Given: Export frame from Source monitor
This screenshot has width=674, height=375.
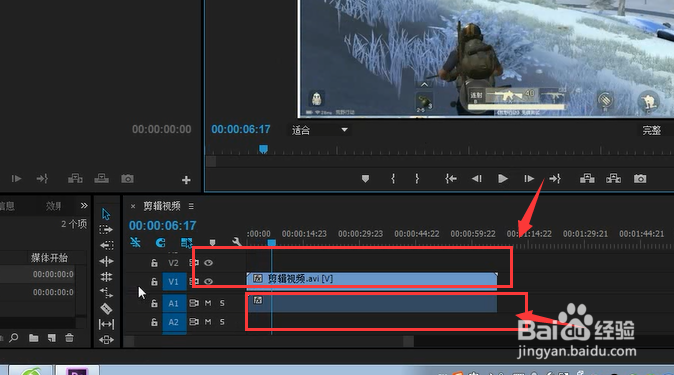Looking at the screenshot, I should click(127, 178).
